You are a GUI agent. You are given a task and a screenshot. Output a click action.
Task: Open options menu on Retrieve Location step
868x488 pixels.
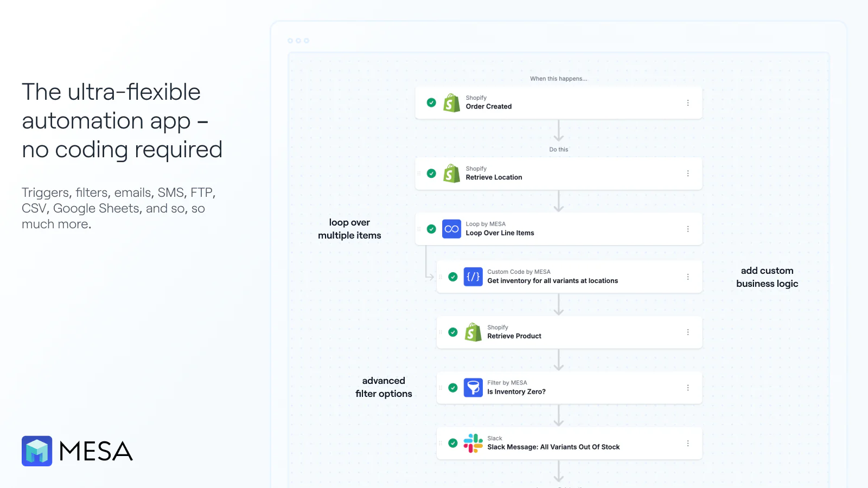(688, 174)
